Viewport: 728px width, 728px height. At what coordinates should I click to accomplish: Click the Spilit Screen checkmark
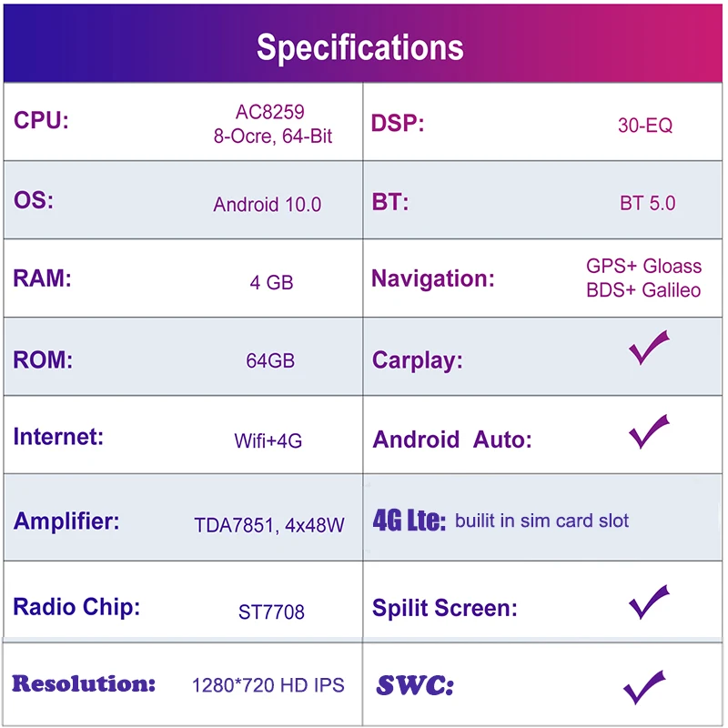[x=648, y=602]
